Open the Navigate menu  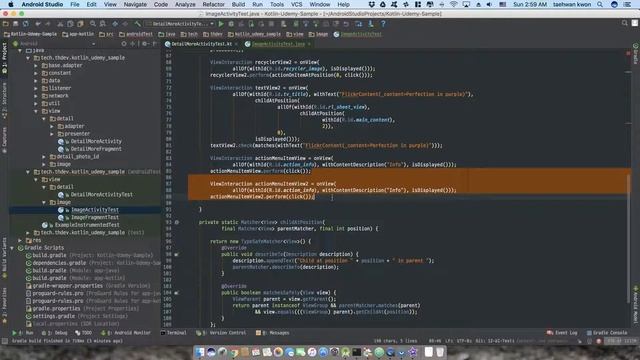coord(135,4)
